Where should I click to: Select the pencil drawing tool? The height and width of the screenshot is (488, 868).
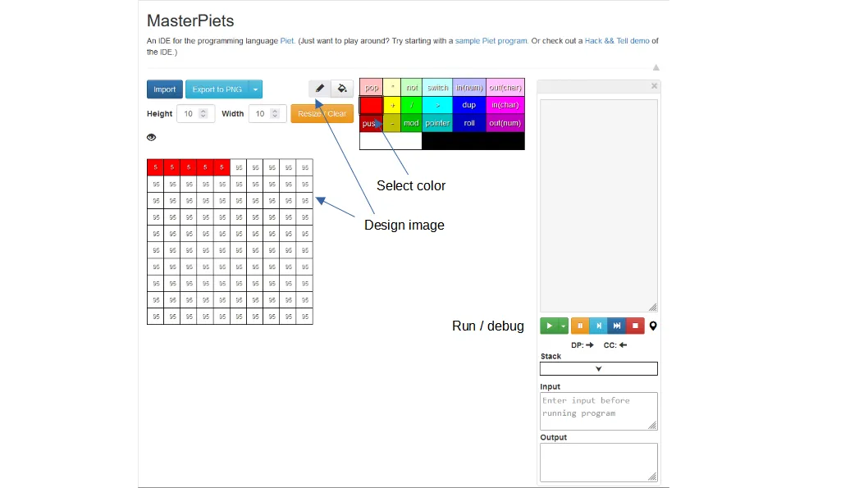[x=319, y=89]
